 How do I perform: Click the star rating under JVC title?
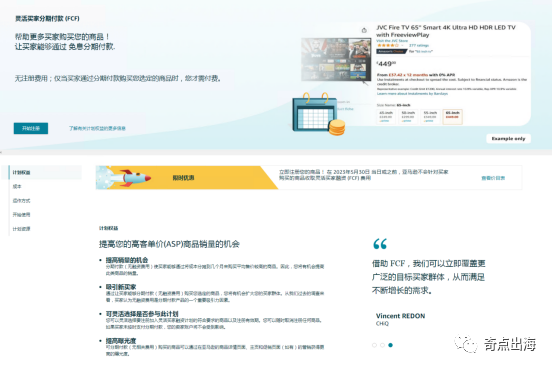(388, 46)
